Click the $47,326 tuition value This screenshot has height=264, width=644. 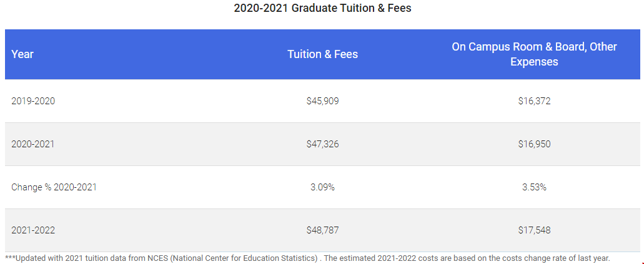pyautogui.click(x=322, y=144)
